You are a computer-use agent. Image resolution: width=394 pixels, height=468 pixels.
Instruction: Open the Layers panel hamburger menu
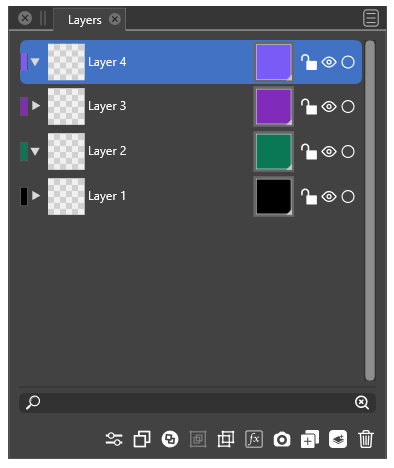coord(371,18)
